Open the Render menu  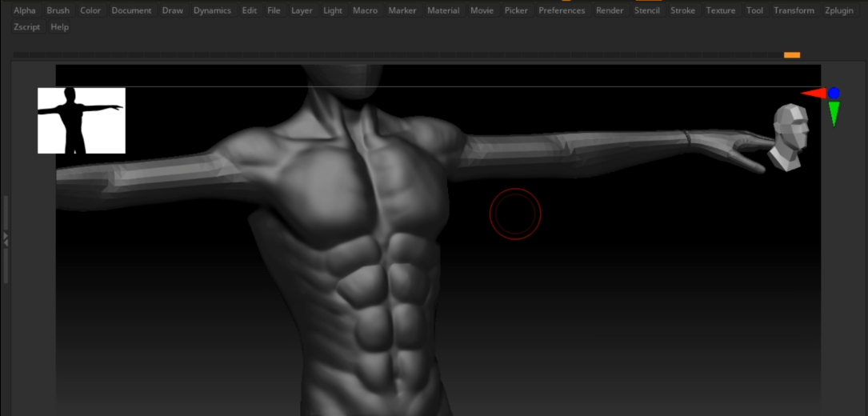pos(610,10)
